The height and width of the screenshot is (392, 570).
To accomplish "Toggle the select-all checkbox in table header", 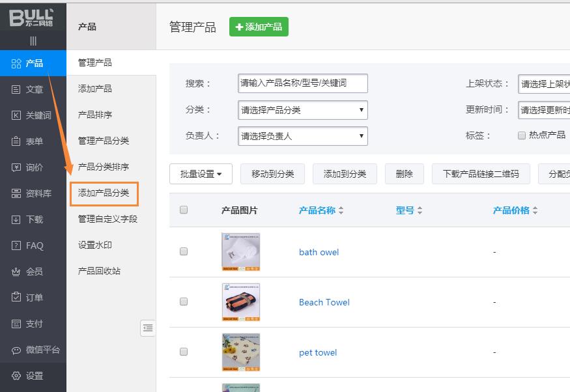I will pyautogui.click(x=184, y=210).
